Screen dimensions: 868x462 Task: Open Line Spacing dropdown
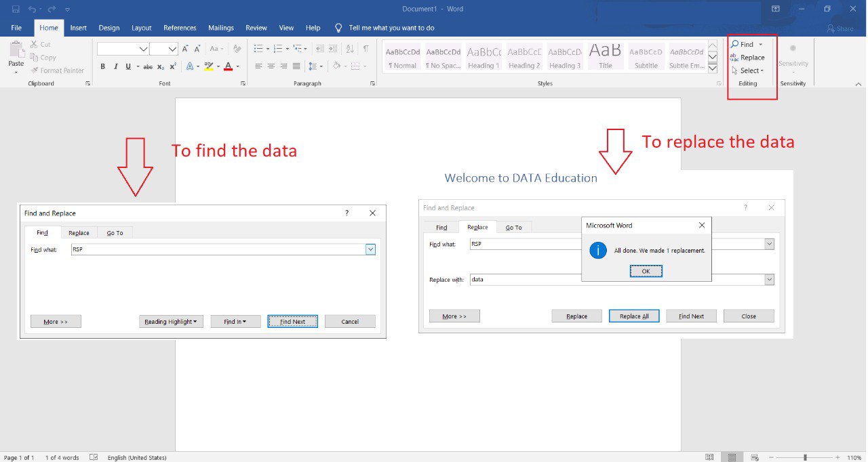315,66
